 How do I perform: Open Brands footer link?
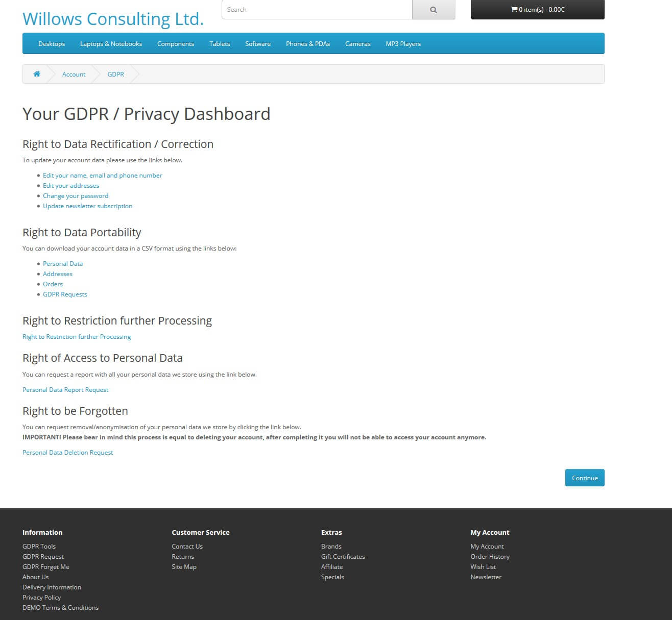(331, 547)
